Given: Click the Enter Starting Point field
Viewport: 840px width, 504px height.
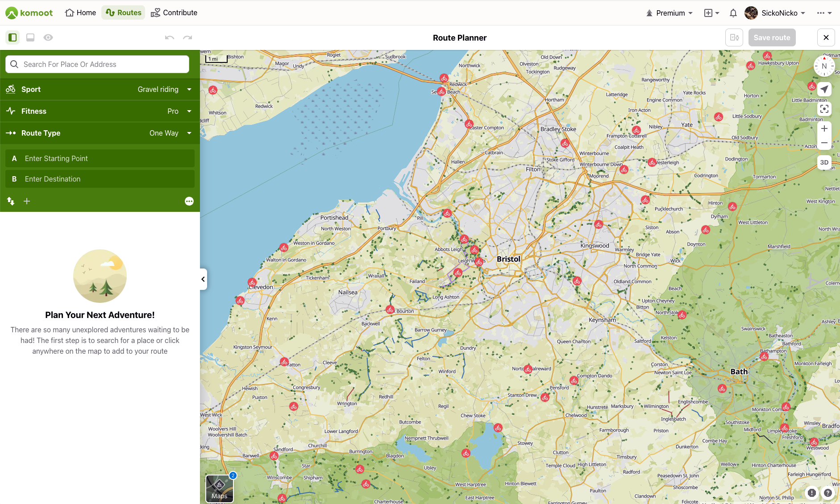Looking at the screenshot, I should (x=100, y=158).
